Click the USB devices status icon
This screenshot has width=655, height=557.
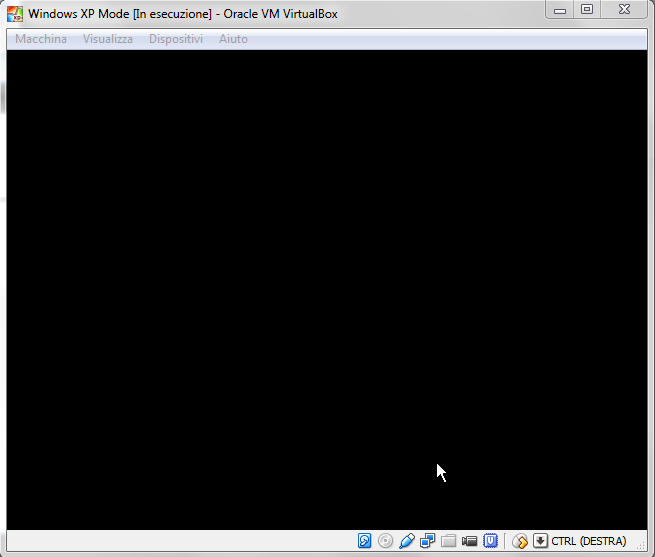[407, 541]
